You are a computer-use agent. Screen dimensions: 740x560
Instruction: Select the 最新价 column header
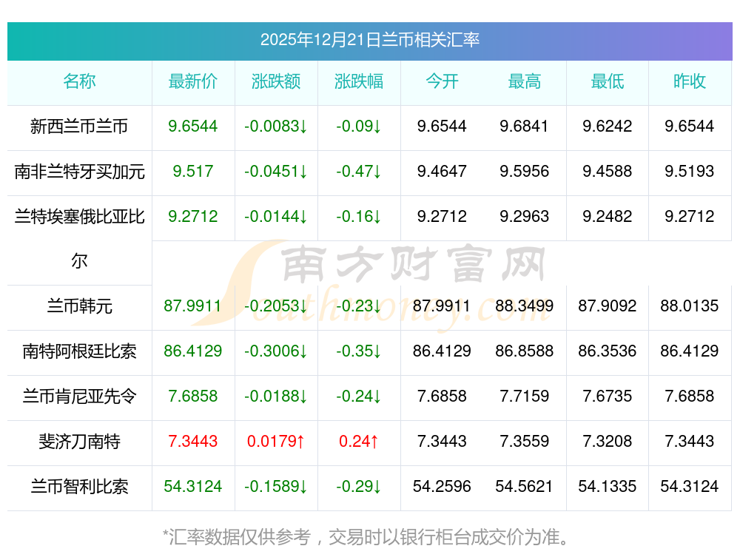[x=193, y=81]
